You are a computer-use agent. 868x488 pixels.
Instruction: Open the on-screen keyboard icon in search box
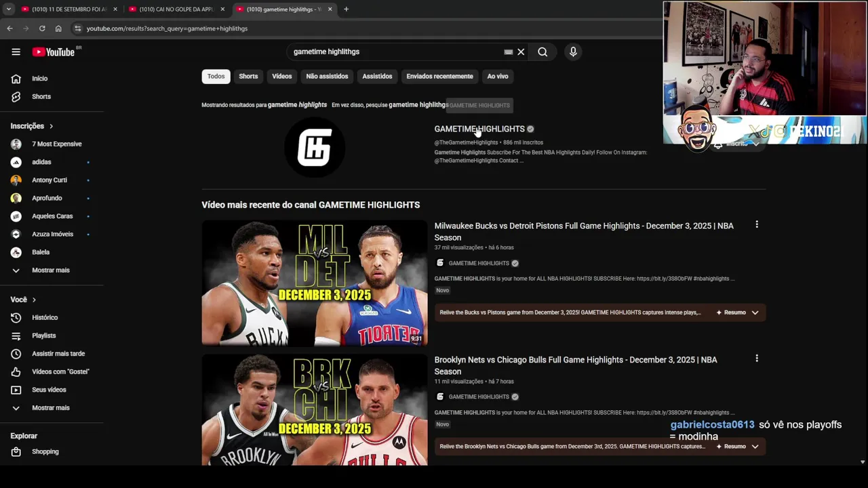pos(508,52)
